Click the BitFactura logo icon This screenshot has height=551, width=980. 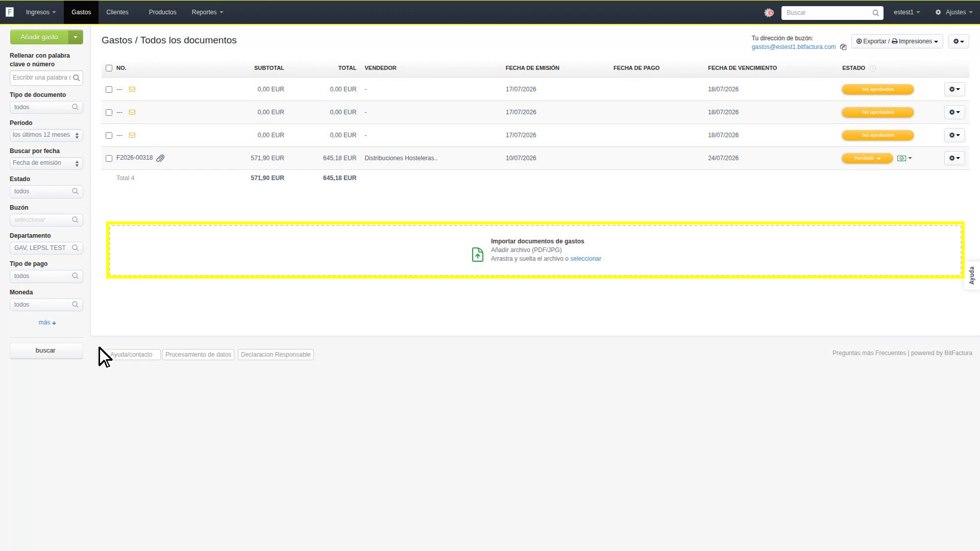pyautogui.click(x=10, y=12)
